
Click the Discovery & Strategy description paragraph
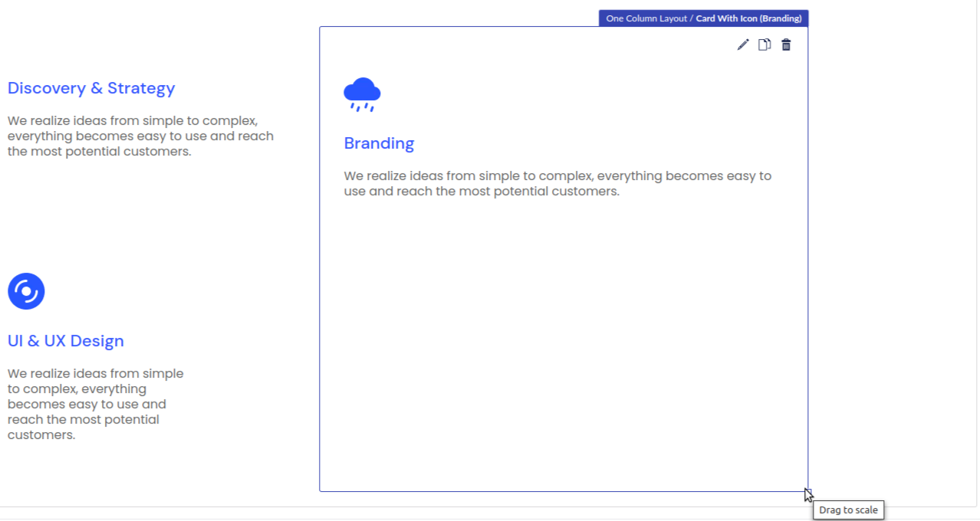140,136
